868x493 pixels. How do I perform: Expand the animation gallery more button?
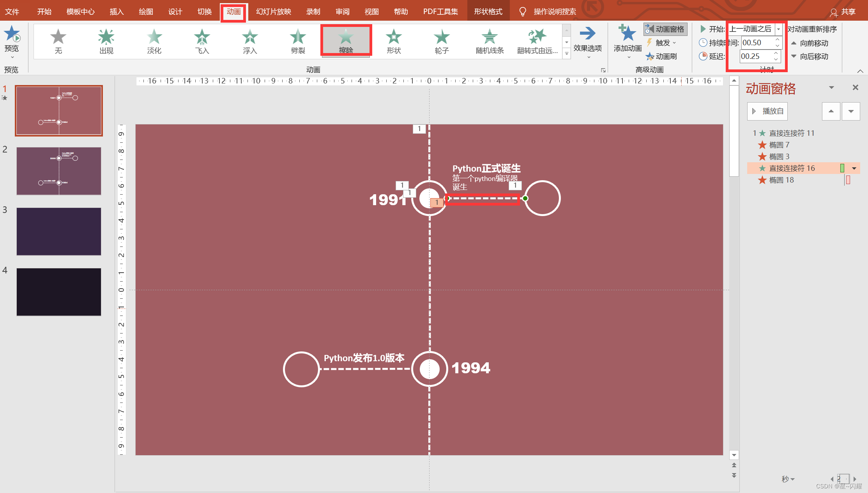click(x=567, y=54)
